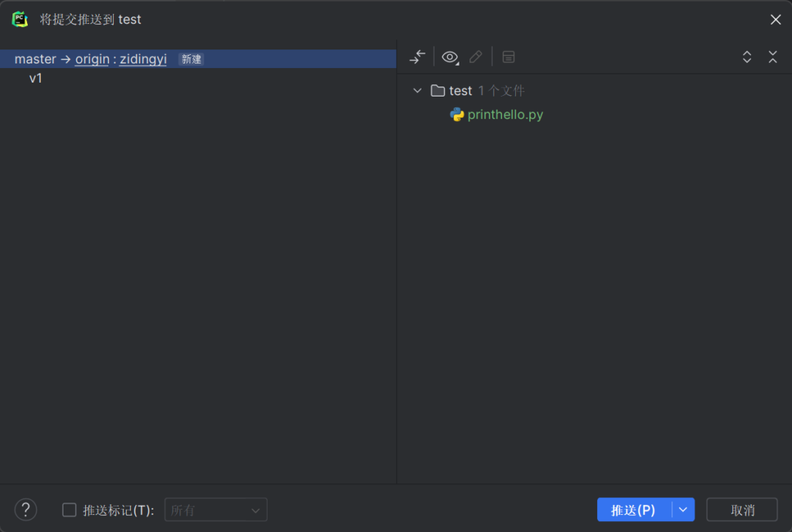Open the eye-shaped view options icon
This screenshot has height=532, width=792.
tap(449, 57)
